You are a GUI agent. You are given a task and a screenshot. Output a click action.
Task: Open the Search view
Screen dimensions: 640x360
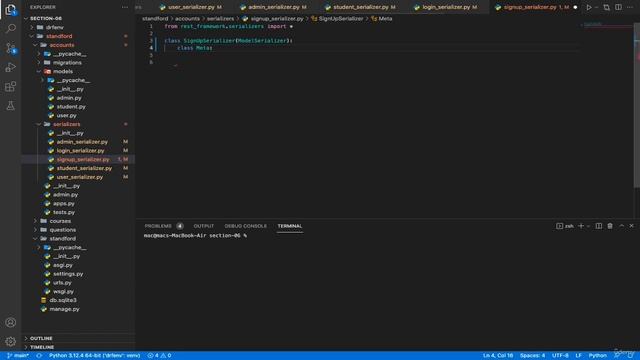click(11, 29)
